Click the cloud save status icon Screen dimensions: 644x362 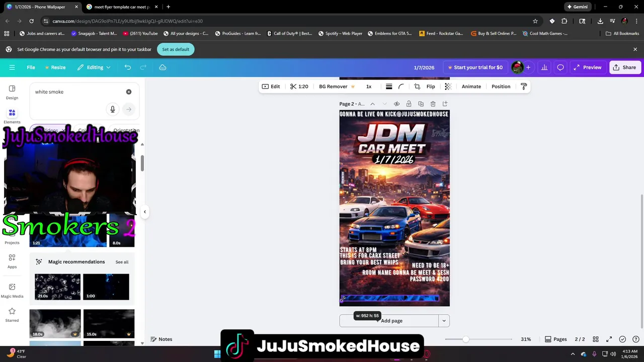163,67
